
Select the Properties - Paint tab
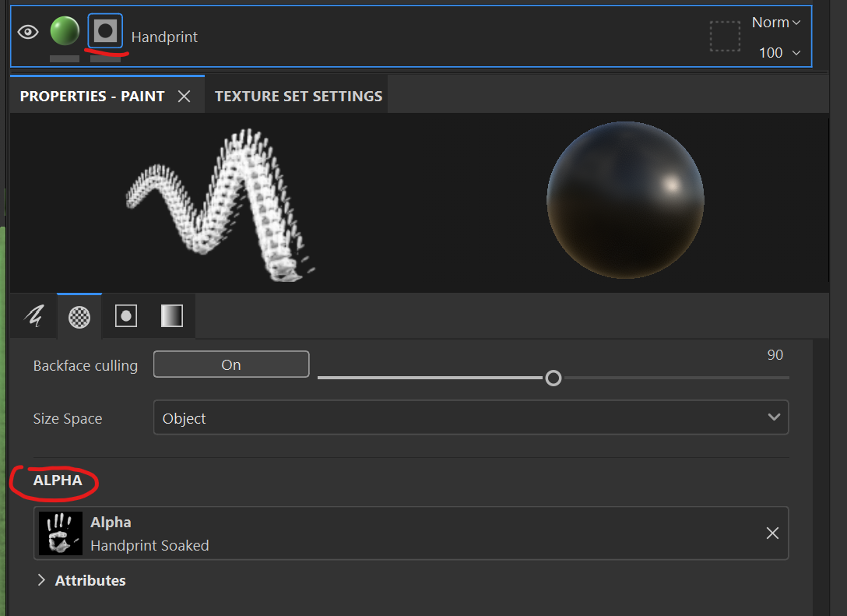point(93,97)
